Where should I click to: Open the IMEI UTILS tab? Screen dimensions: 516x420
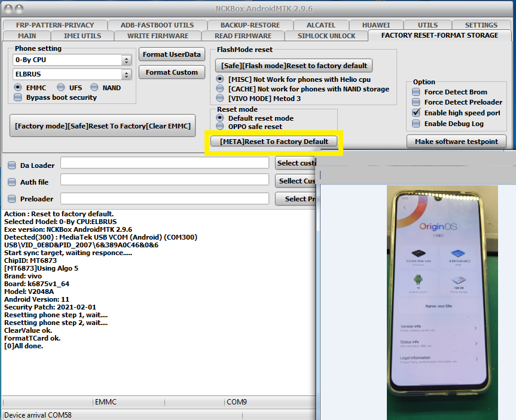tap(83, 35)
